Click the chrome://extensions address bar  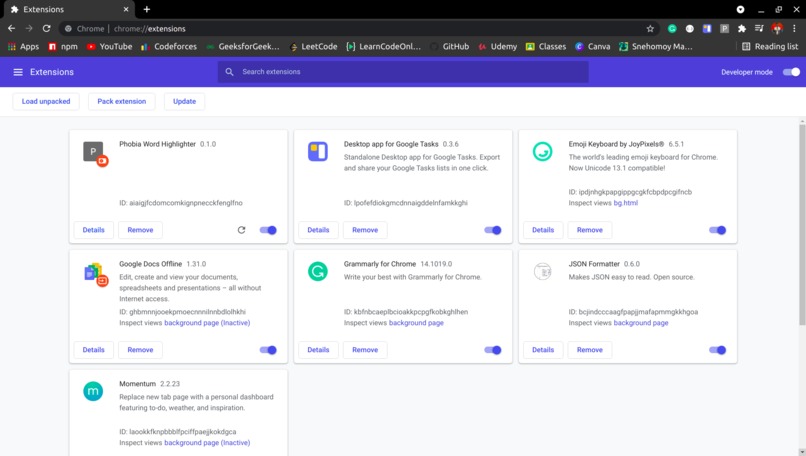(360, 29)
